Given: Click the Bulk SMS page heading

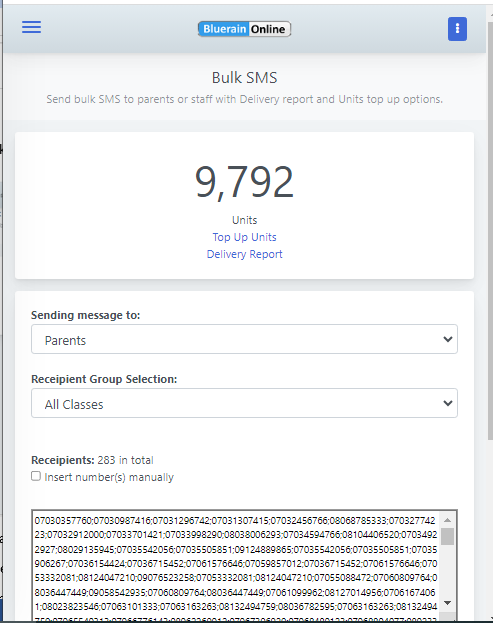Looking at the screenshot, I should pyautogui.click(x=244, y=77).
